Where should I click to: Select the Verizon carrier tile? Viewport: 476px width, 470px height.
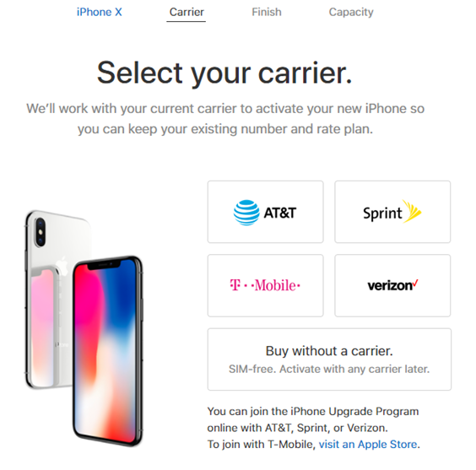point(392,285)
